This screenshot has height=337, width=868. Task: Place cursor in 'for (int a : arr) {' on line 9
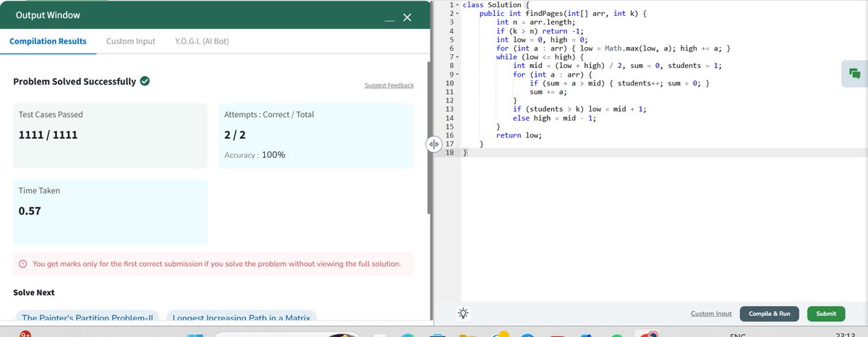pos(553,74)
